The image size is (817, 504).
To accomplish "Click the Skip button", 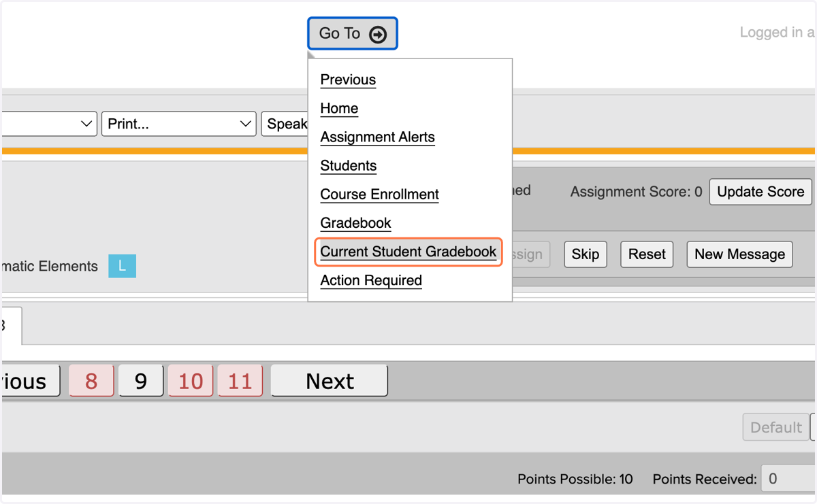I will point(585,254).
